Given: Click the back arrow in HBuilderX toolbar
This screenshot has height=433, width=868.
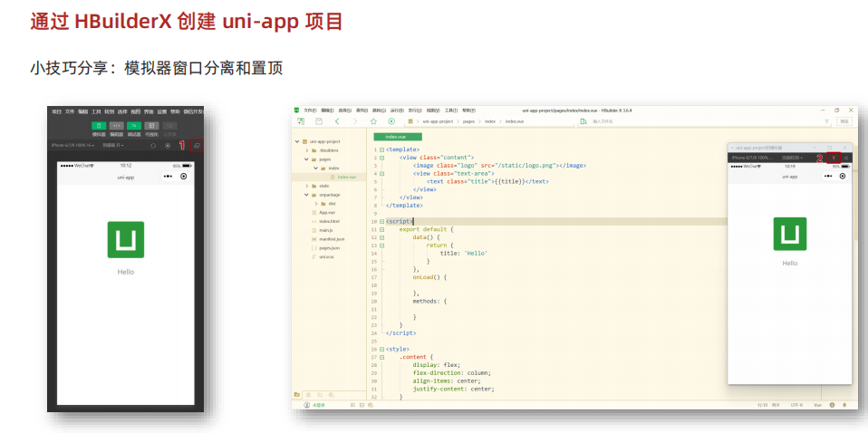Looking at the screenshot, I should coord(337,121).
